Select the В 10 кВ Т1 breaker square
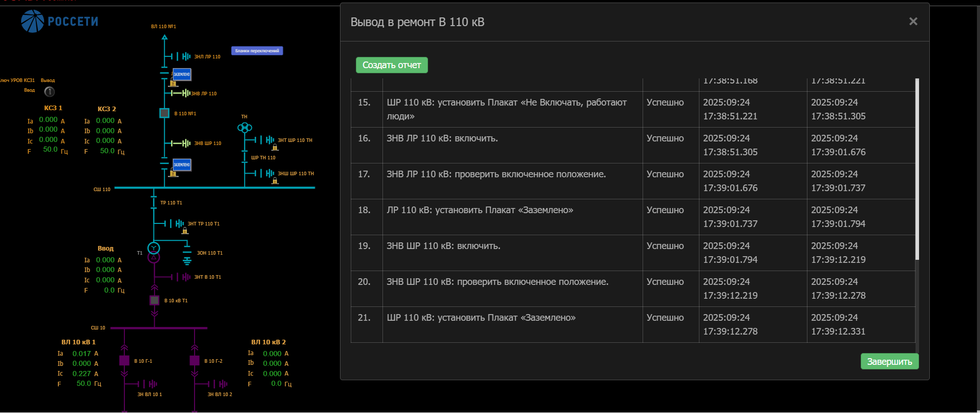 click(x=154, y=300)
